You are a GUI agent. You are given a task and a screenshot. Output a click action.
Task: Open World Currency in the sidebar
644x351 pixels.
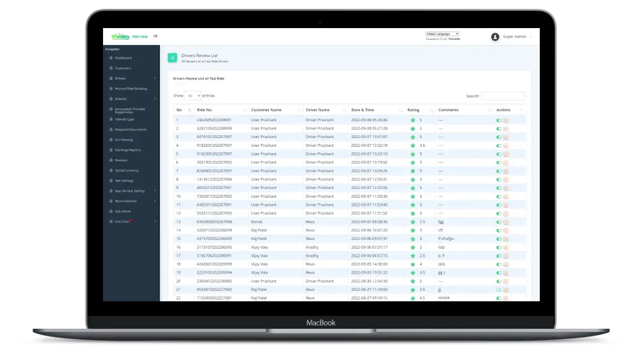[x=126, y=171]
